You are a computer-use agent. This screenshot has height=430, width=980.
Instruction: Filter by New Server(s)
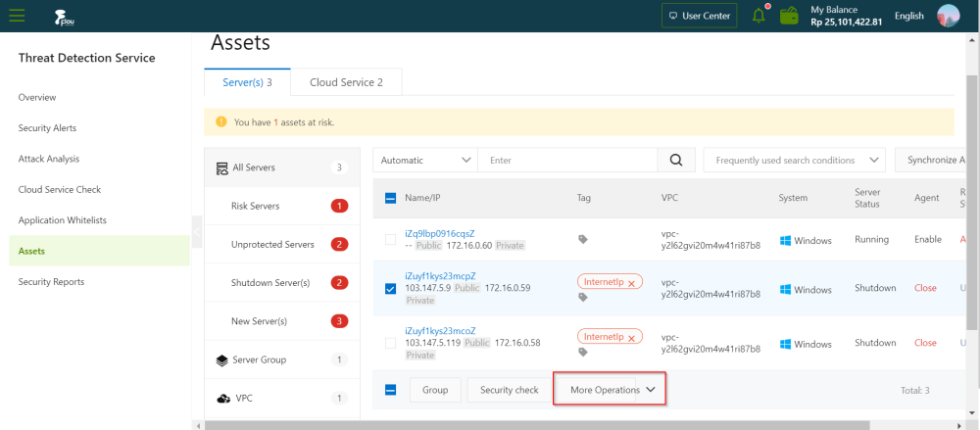coord(282,321)
